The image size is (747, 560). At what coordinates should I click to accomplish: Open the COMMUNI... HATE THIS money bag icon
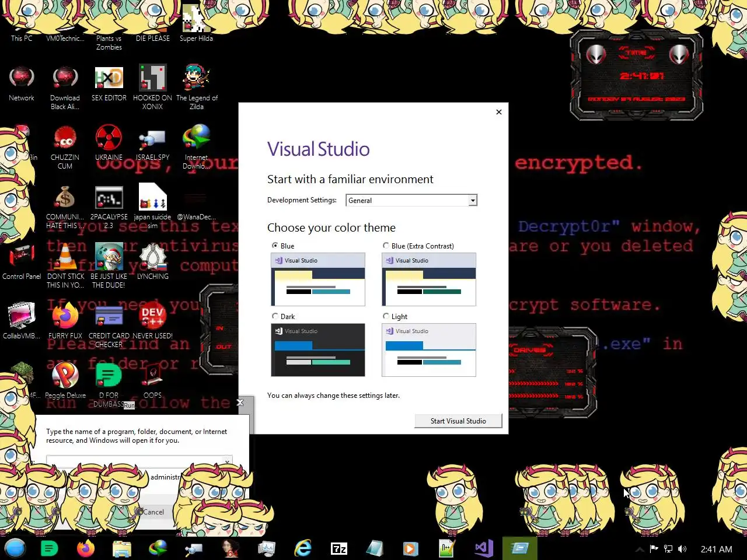tap(65, 207)
